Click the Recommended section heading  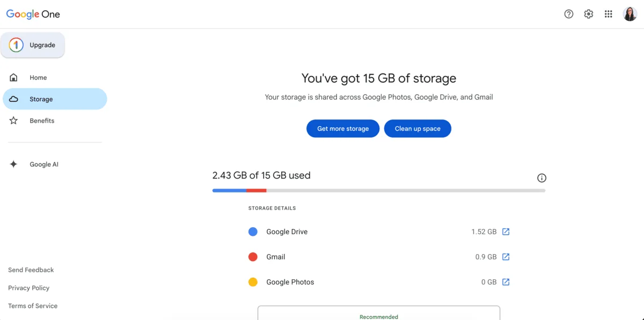tap(378, 316)
